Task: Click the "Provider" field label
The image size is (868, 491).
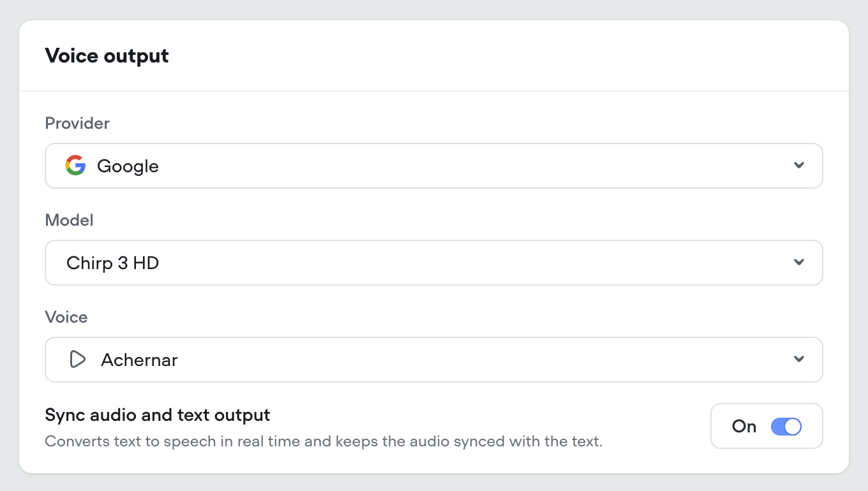Action: pos(77,123)
